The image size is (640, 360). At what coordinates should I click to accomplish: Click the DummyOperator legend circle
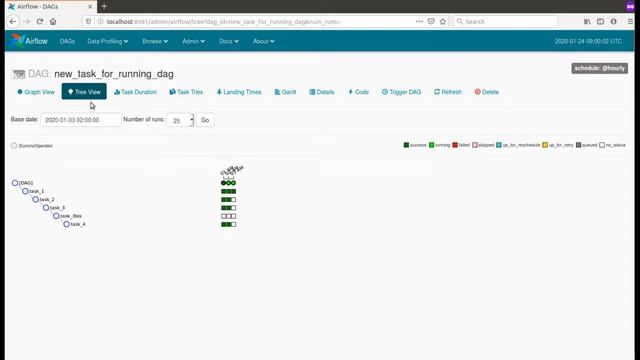(14, 145)
